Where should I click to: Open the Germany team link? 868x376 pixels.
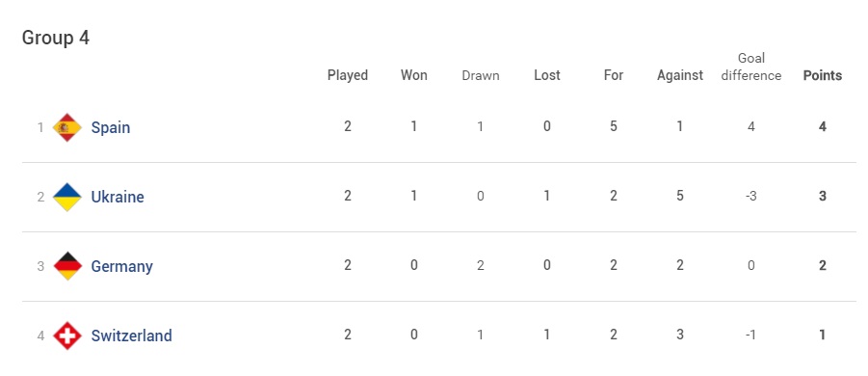(x=121, y=267)
